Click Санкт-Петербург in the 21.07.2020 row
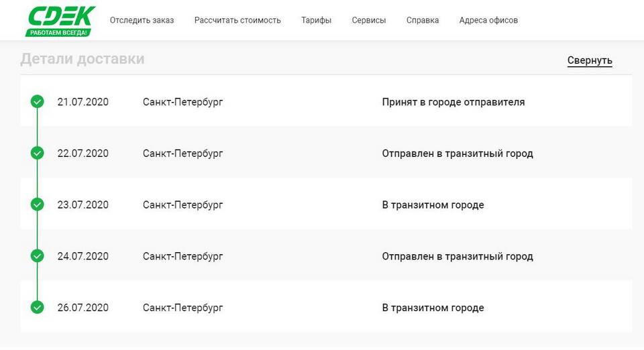 coord(182,102)
